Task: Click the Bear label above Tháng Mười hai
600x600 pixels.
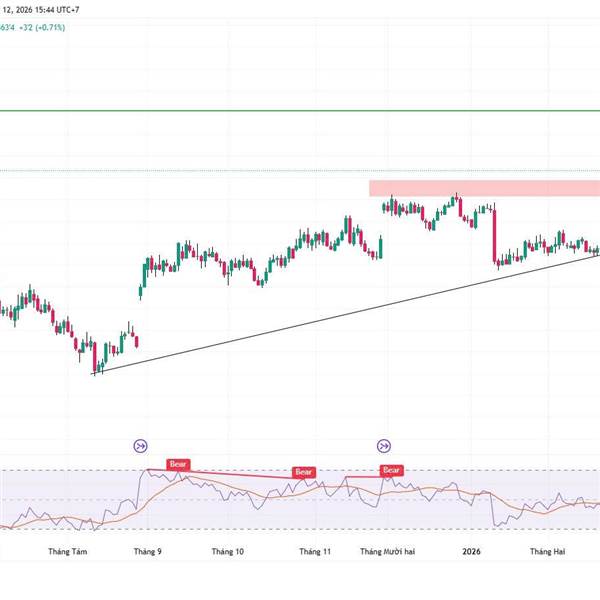Action: point(391,470)
